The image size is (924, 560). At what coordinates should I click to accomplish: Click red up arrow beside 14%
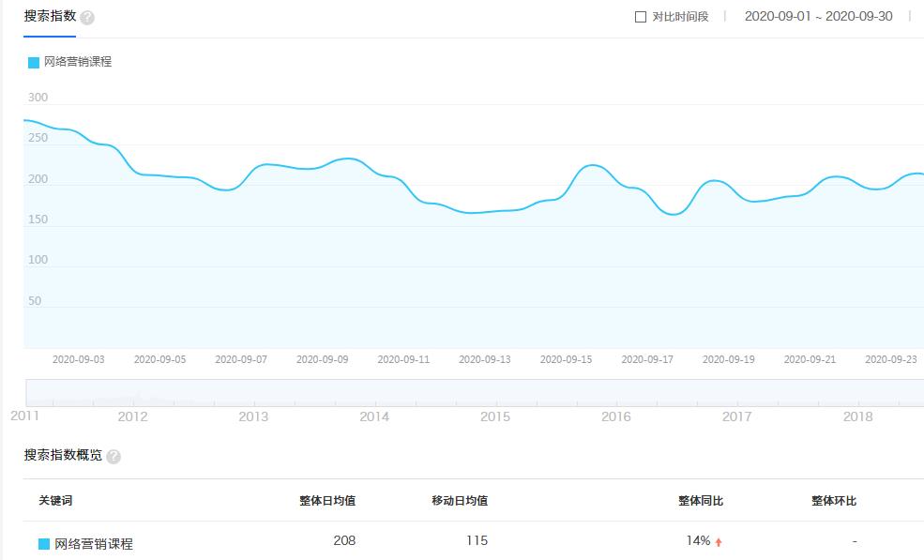(719, 542)
